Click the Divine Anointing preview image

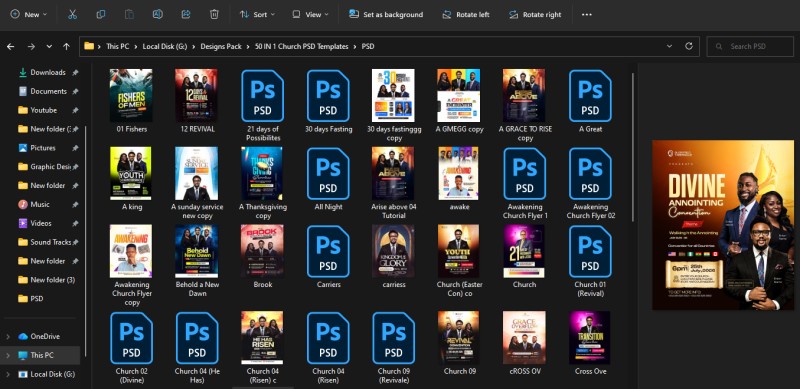pyautogui.click(x=723, y=225)
